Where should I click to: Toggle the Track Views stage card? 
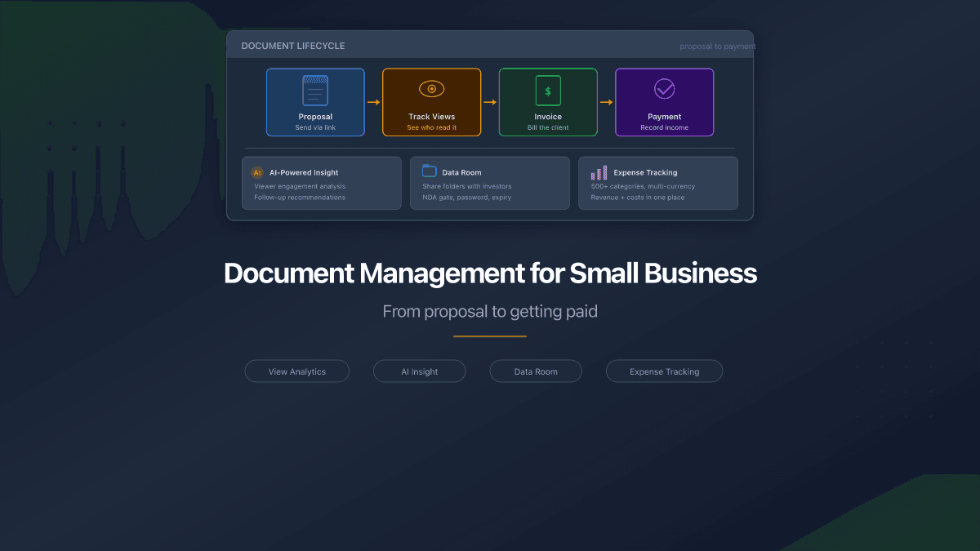(x=431, y=102)
